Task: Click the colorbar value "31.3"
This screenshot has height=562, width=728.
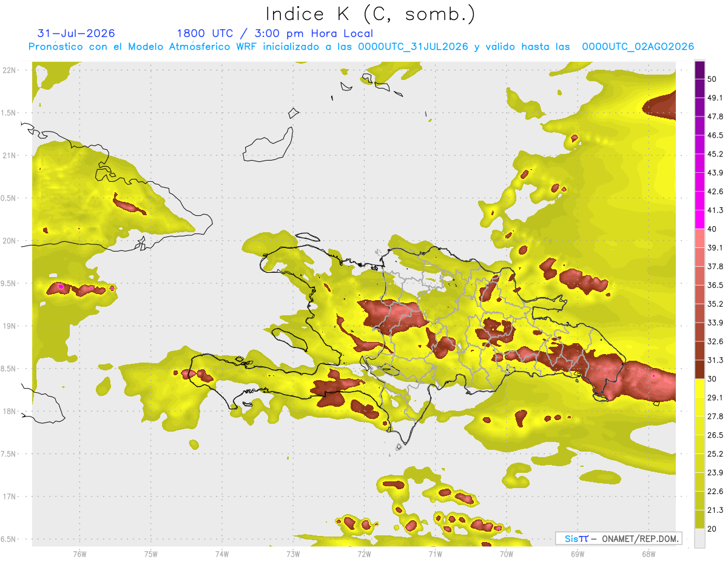Action: (715, 360)
